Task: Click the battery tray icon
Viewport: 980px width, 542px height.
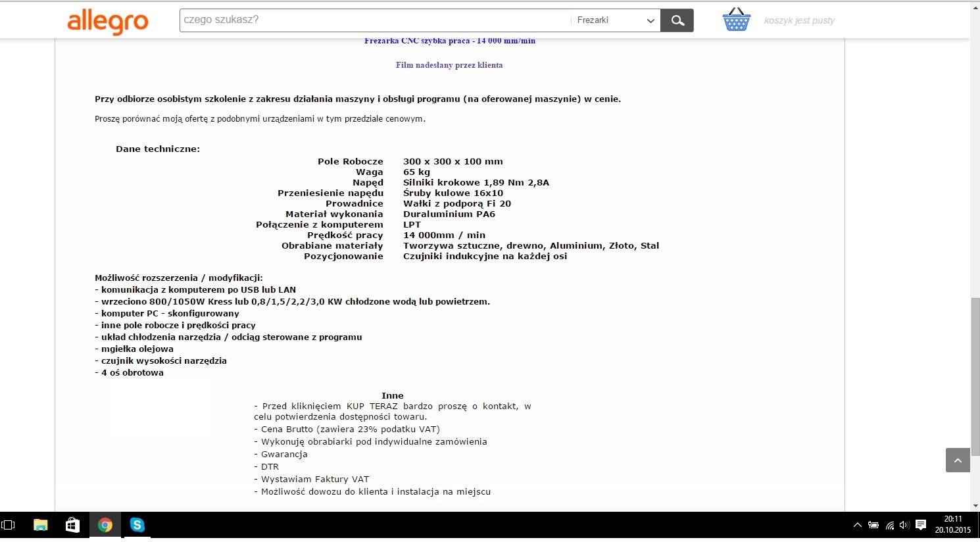Action: 873,525
